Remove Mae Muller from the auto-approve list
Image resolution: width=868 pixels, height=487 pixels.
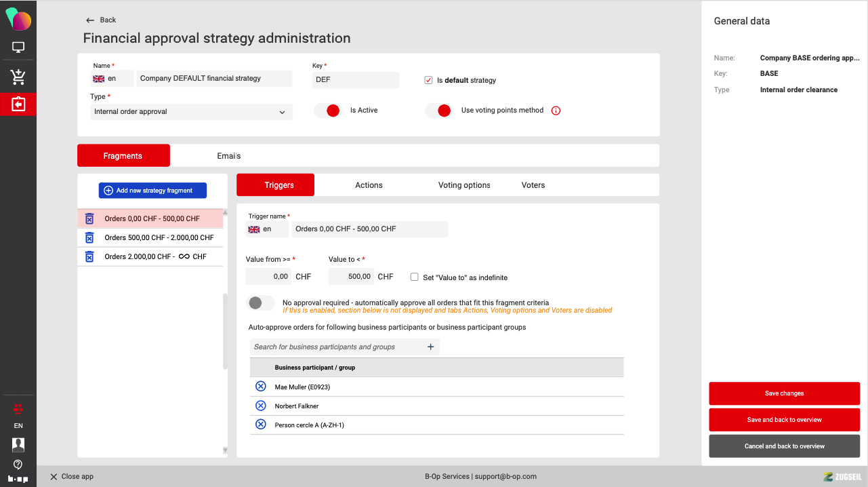[261, 387]
